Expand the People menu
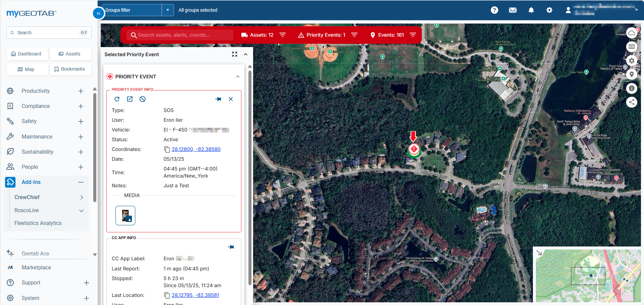Viewport: 644px width, 305px height. (x=81, y=167)
